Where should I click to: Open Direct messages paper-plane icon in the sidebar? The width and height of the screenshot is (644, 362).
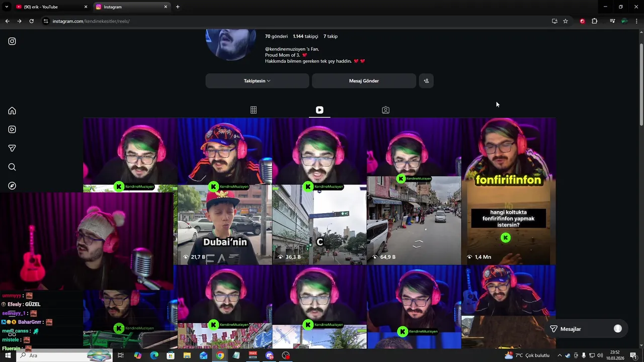point(12,148)
